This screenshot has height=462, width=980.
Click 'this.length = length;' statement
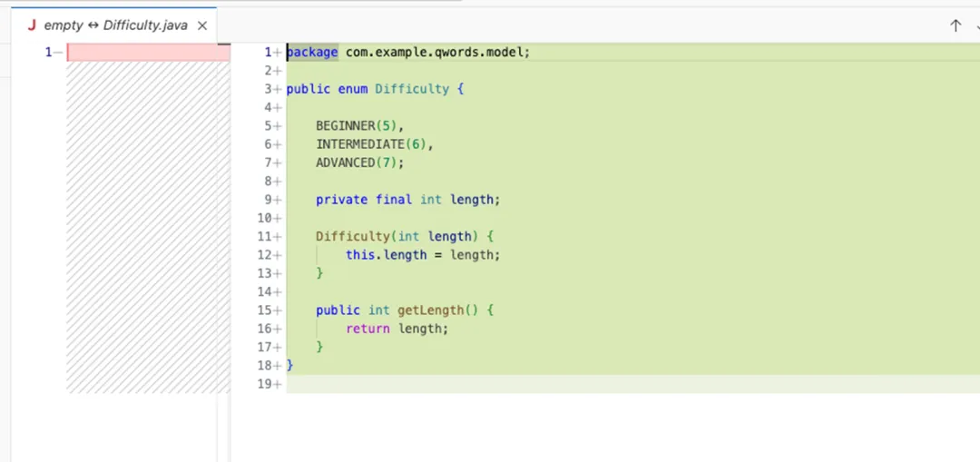tap(423, 255)
